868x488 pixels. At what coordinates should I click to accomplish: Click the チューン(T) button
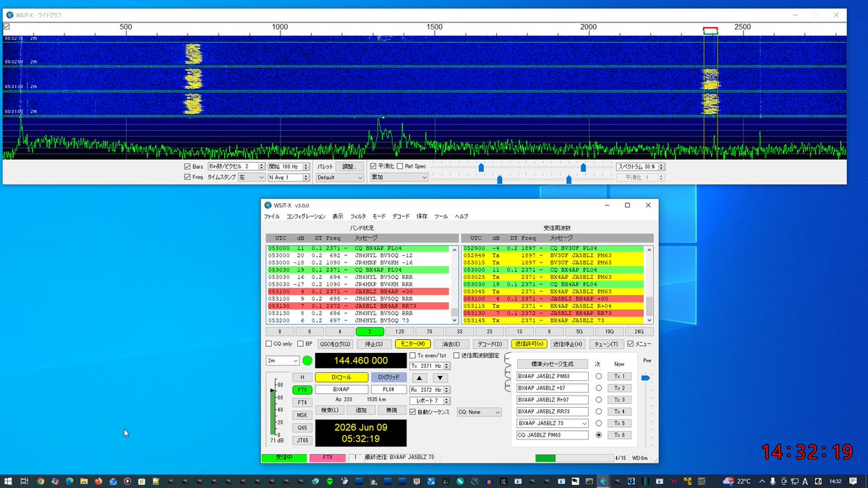(x=605, y=344)
